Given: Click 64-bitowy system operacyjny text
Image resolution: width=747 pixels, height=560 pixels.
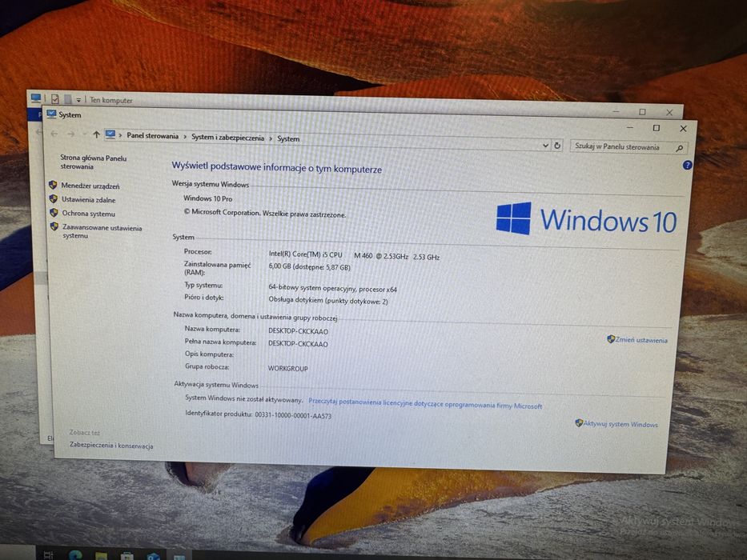Looking at the screenshot, I should point(332,289).
